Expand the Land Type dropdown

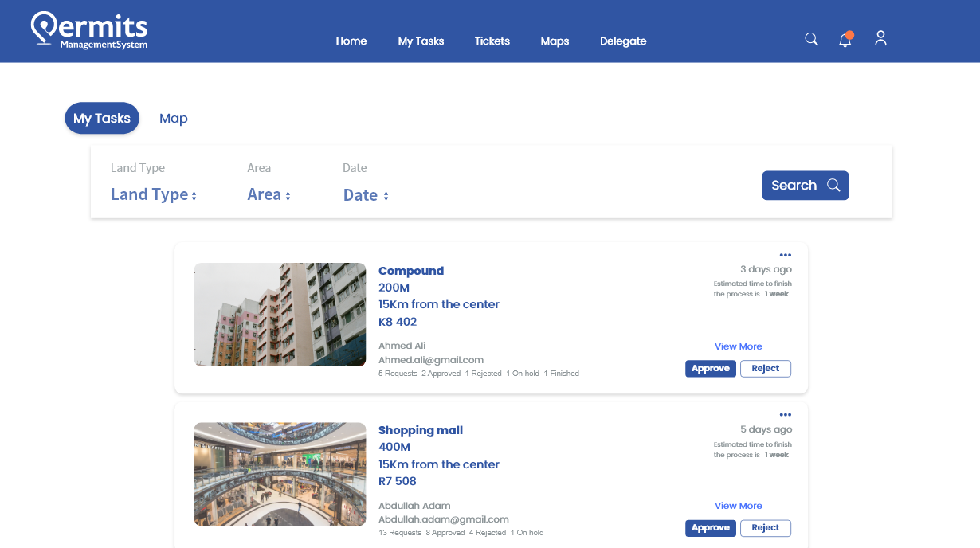click(153, 195)
